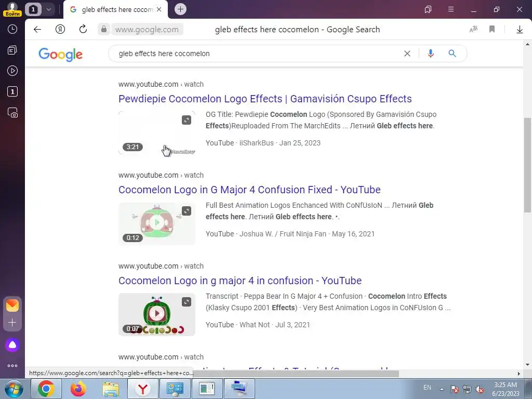The image size is (532, 399).
Task: Open the muted volume tray icon
Action: click(480, 389)
